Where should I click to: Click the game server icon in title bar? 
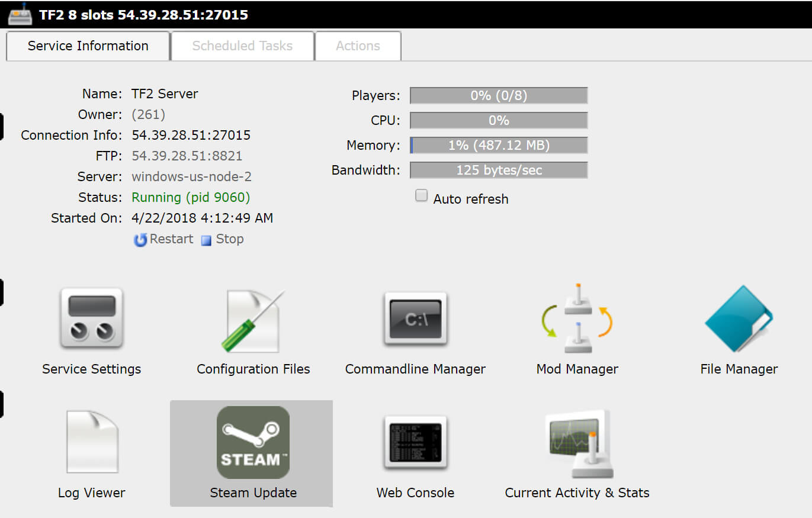pyautogui.click(x=20, y=14)
